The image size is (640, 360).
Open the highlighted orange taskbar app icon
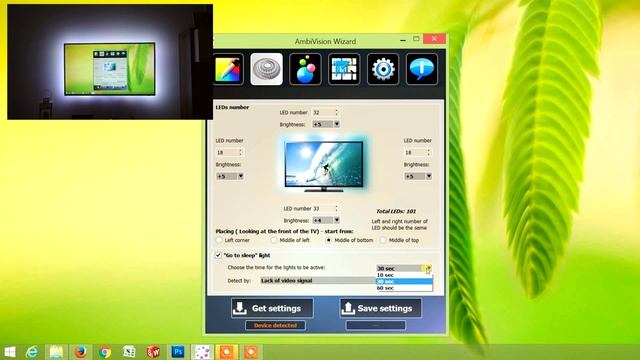[x=227, y=352]
